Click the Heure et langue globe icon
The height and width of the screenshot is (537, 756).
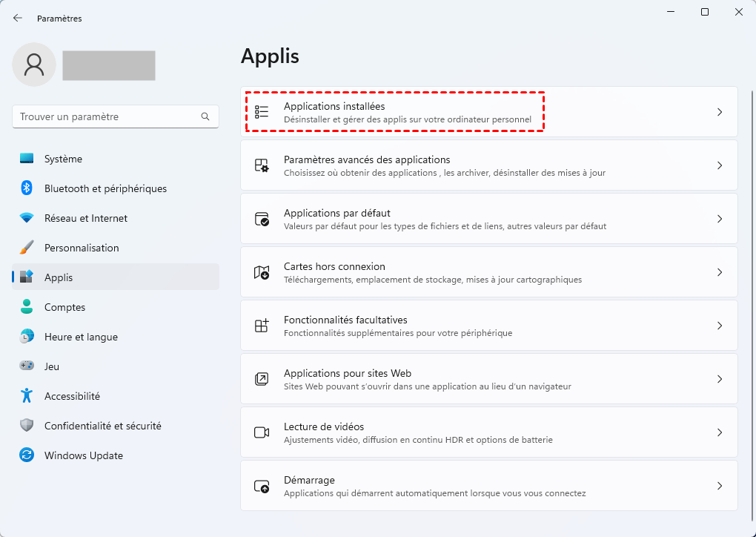[27, 337]
